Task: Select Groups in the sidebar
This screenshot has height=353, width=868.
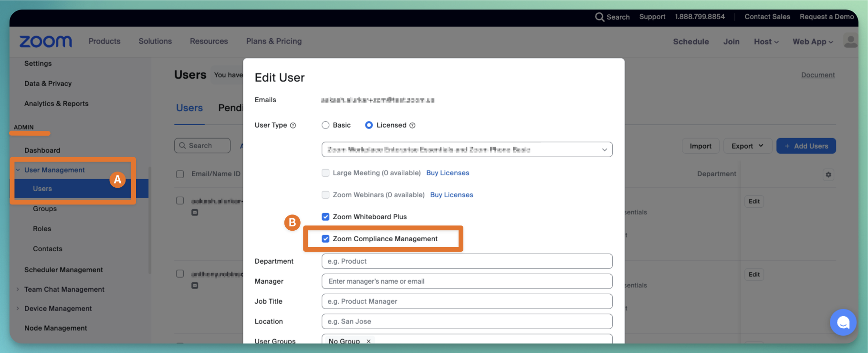Action: (45, 209)
